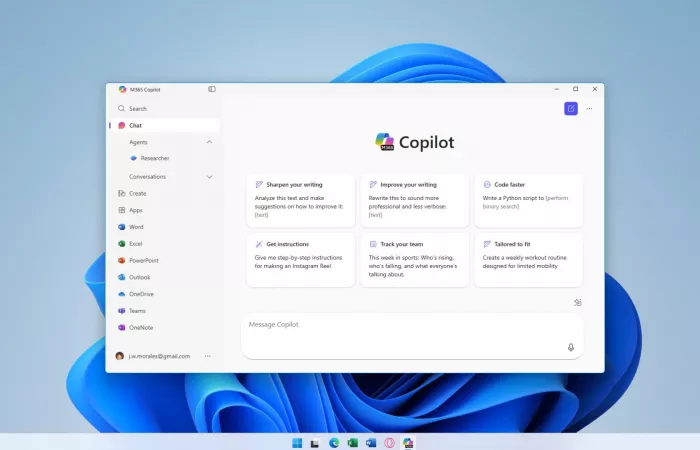Click the j.w.morales@gmail.com account text
The width and height of the screenshot is (700, 450).
159,356
